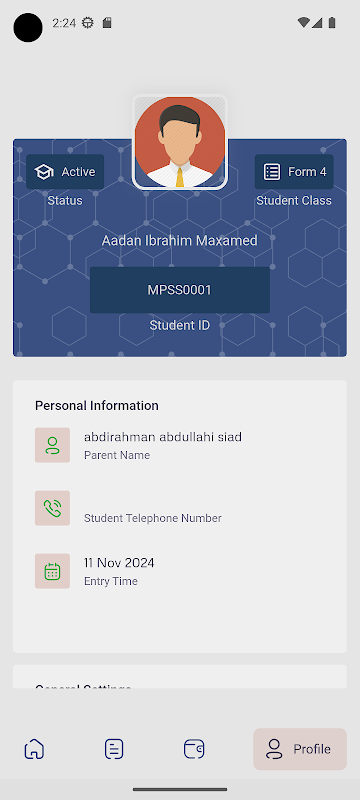Tap the calendar entry time icon

pos(53,571)
